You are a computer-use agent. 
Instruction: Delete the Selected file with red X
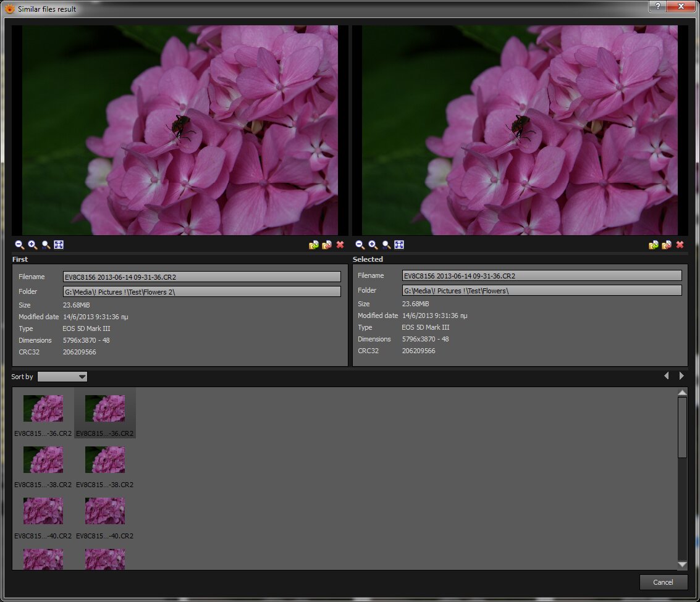coord(680,245)
